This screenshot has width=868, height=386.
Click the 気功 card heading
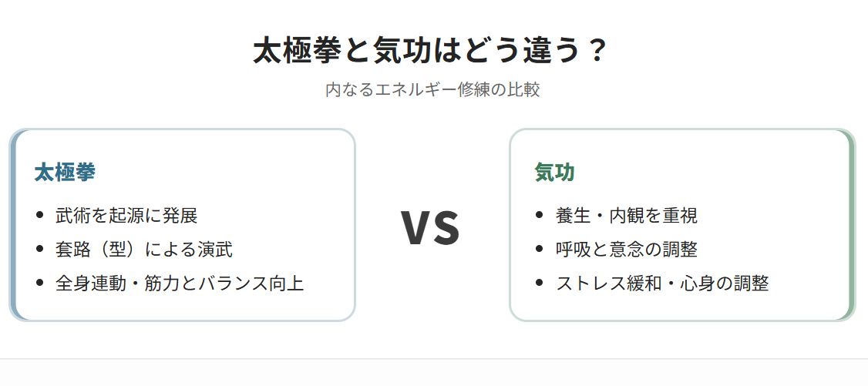point(555,173)
